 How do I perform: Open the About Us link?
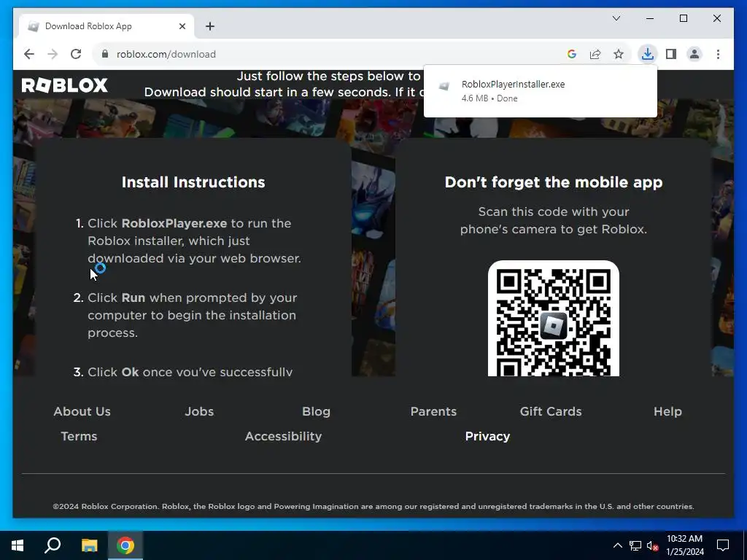coord(82,411)
